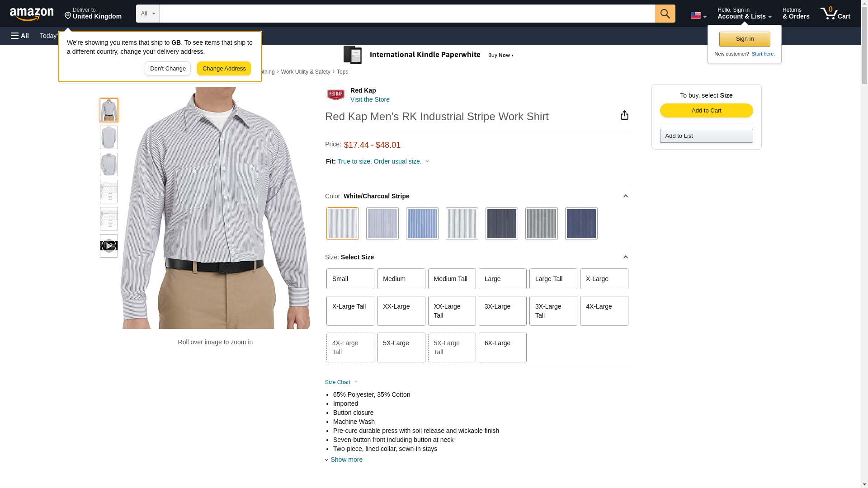Open the All hamburger menu
868x488 pixels.
(20, 36)
